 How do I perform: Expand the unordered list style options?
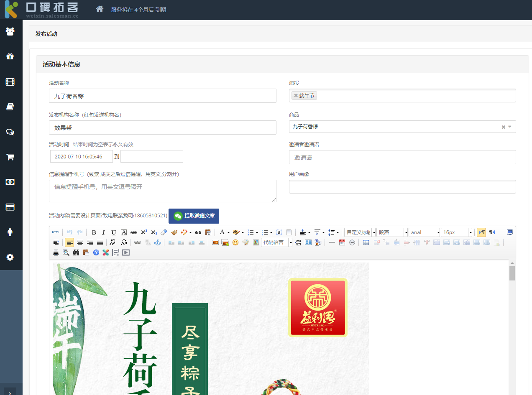[271, 232]
